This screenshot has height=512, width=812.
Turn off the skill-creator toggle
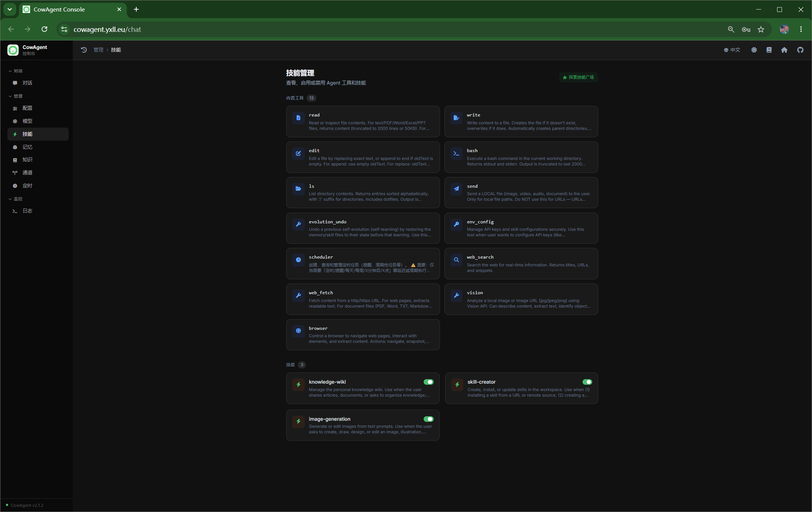pos(587,382)
